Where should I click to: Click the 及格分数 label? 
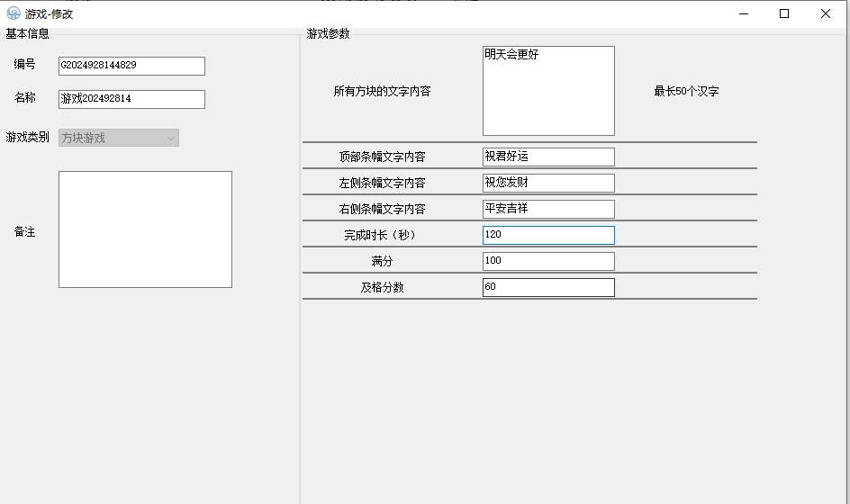pos(382,287)
